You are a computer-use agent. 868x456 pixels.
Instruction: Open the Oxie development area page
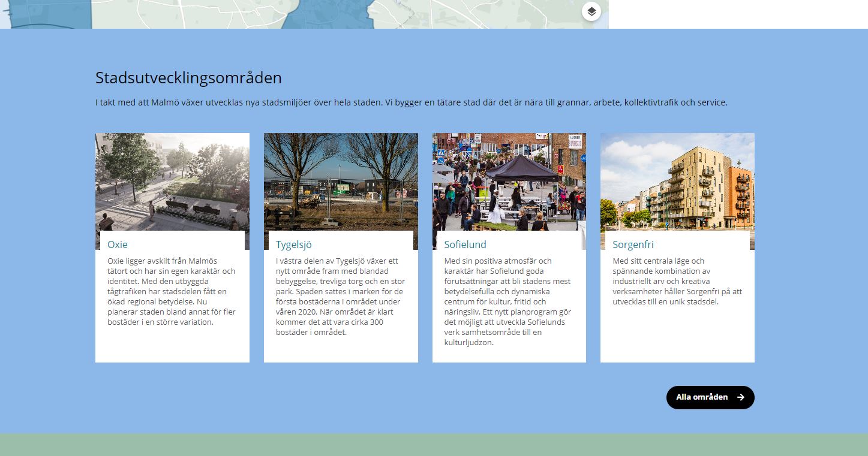[x=118, y=244]
